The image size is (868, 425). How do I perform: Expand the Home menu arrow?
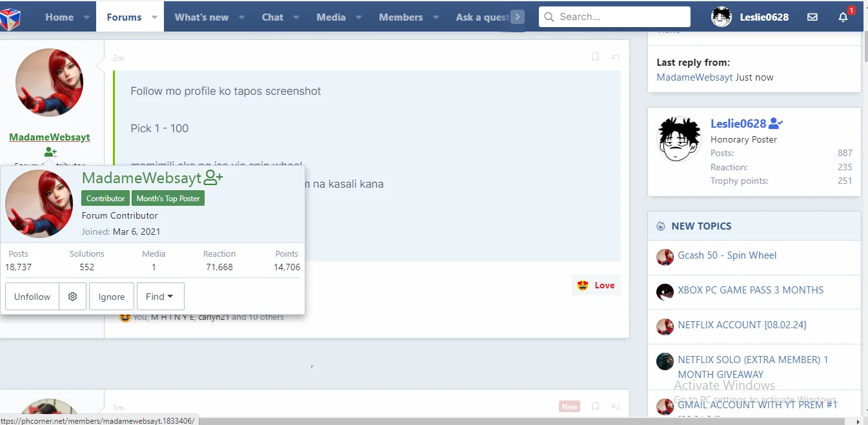click(x=86, y=18)
